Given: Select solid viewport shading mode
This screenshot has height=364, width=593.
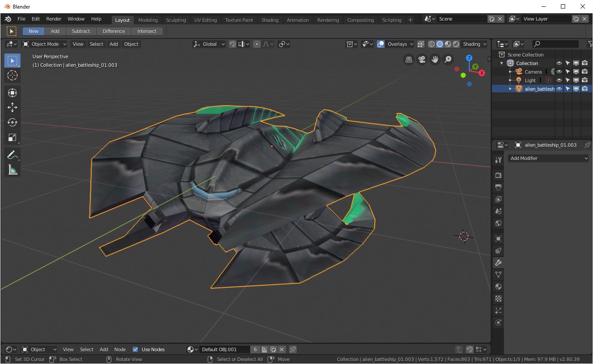Looking at the screenshot, I should click(440, 44).
